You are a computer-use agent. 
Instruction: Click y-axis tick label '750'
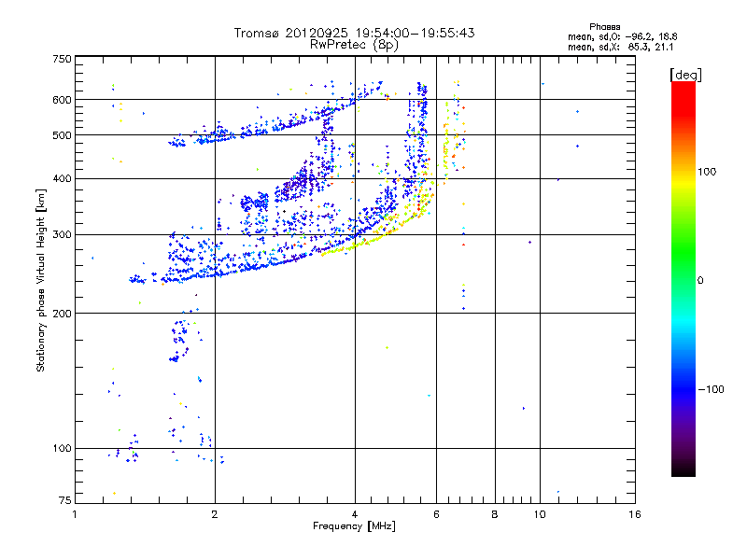(62, 59)
